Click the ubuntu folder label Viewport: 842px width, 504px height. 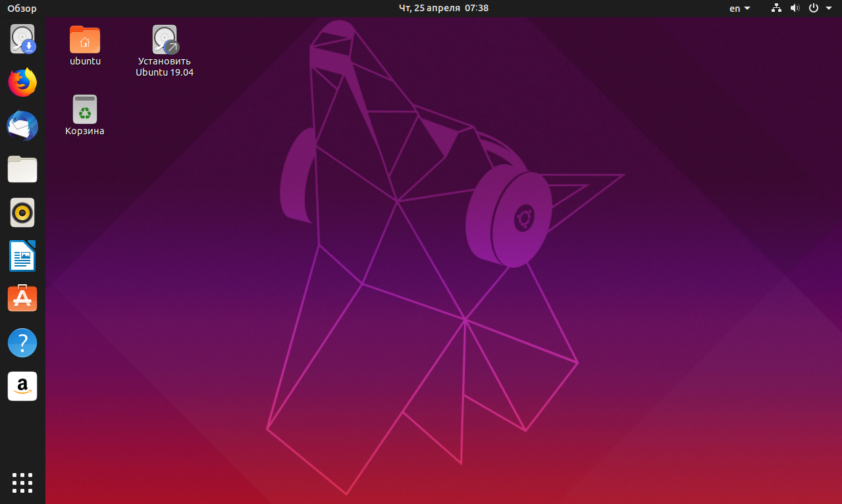coord(85,61)
